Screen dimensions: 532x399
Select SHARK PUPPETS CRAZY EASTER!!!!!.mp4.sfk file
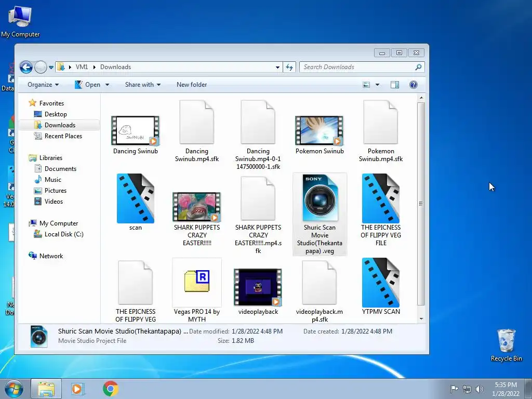[258, 215]
